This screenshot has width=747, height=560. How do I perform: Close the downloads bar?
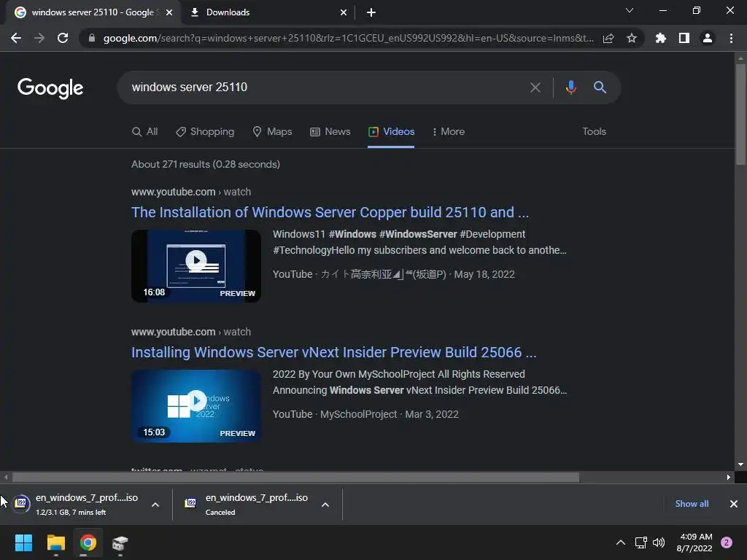point(734,504)
